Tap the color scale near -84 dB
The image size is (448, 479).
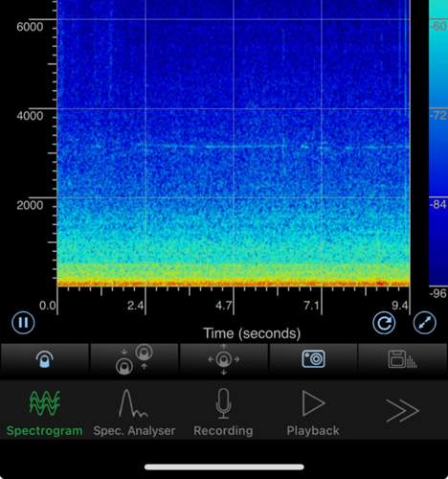click(x=438, y=204)
